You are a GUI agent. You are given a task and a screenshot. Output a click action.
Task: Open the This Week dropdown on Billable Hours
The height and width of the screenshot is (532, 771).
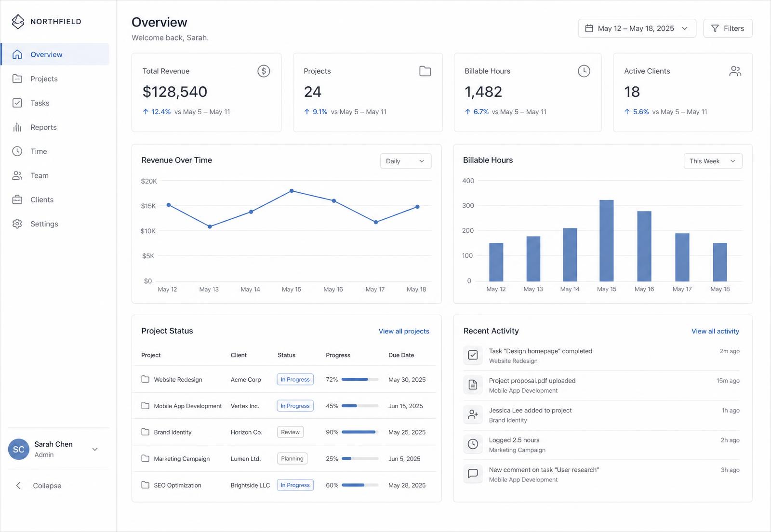(x=713, y=161)
